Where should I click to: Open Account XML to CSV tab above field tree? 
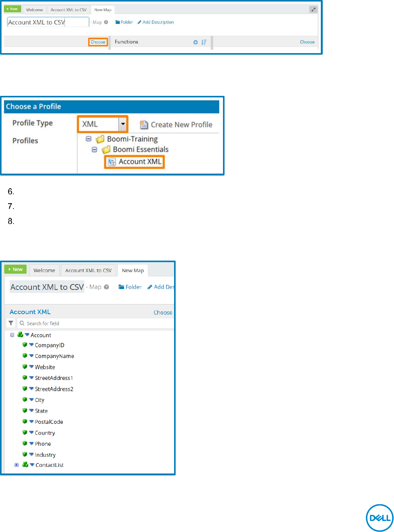tap(89, 270)
